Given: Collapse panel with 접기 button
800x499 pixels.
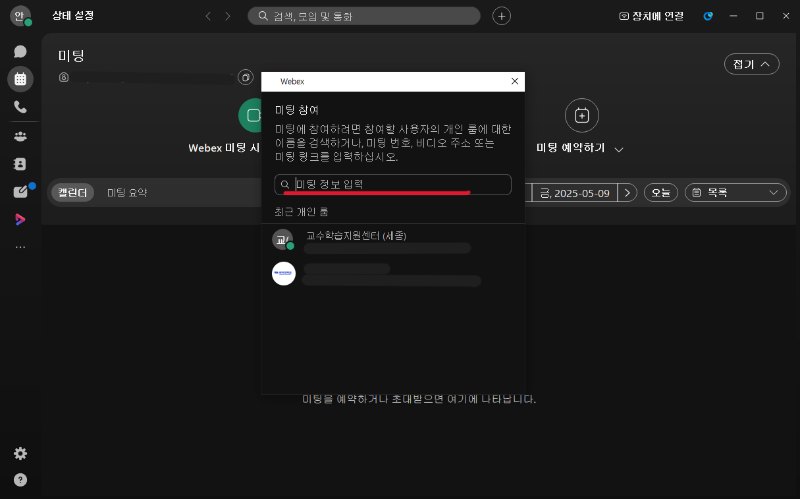Looking at the screenshot, I should 752,64.
